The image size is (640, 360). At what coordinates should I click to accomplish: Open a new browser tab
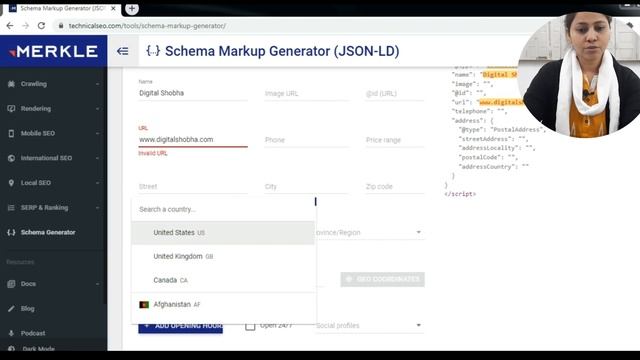(132, 8)
